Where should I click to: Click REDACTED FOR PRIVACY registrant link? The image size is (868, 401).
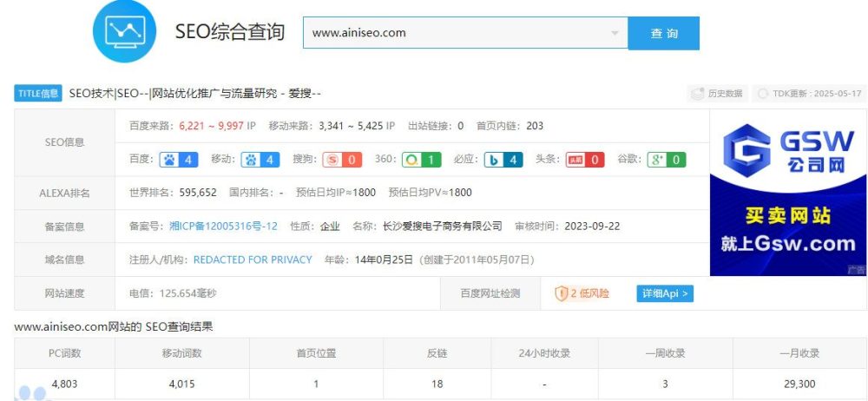point(253,260)
